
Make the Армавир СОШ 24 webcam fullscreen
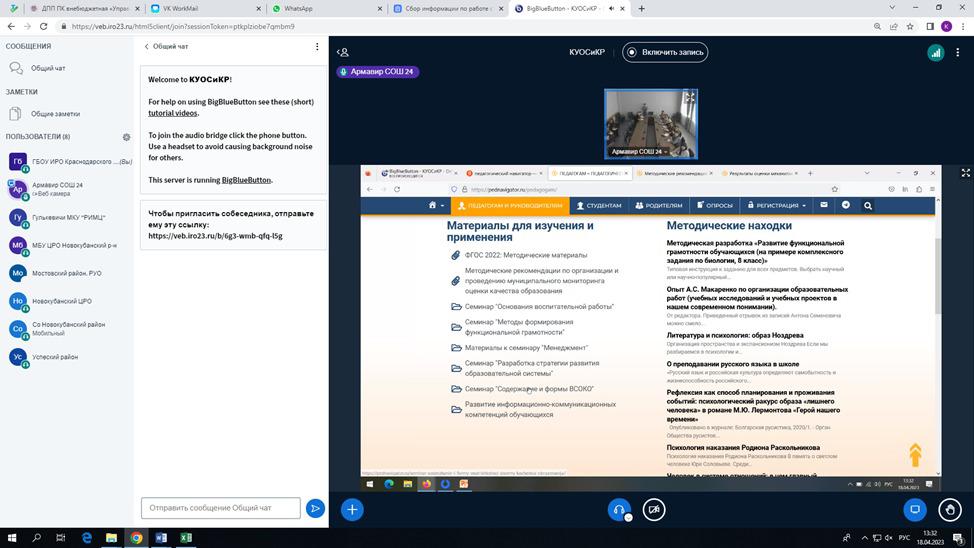[688, 98]
